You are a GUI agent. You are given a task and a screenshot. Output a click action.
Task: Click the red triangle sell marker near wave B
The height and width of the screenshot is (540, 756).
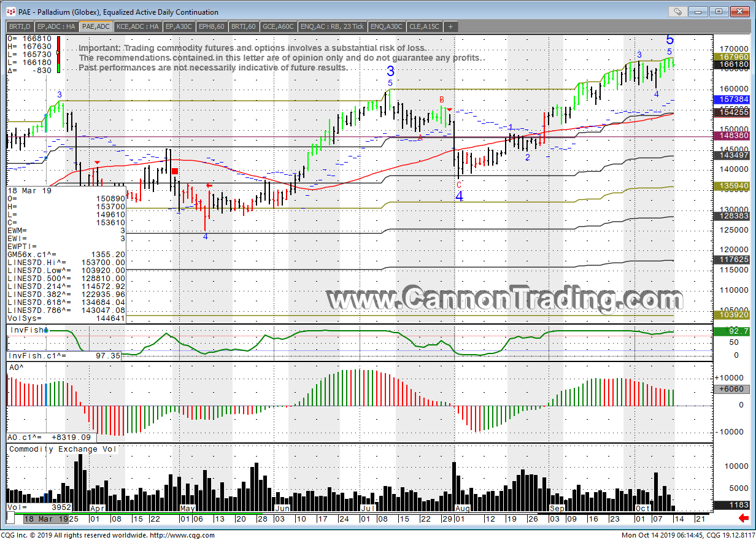tap(449, 109)
